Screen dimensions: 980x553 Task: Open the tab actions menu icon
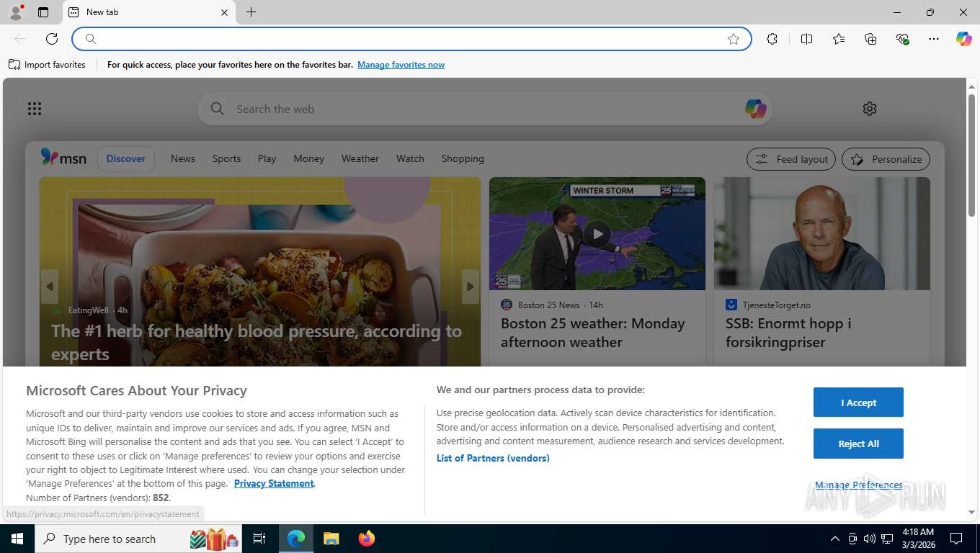(43, 12)
